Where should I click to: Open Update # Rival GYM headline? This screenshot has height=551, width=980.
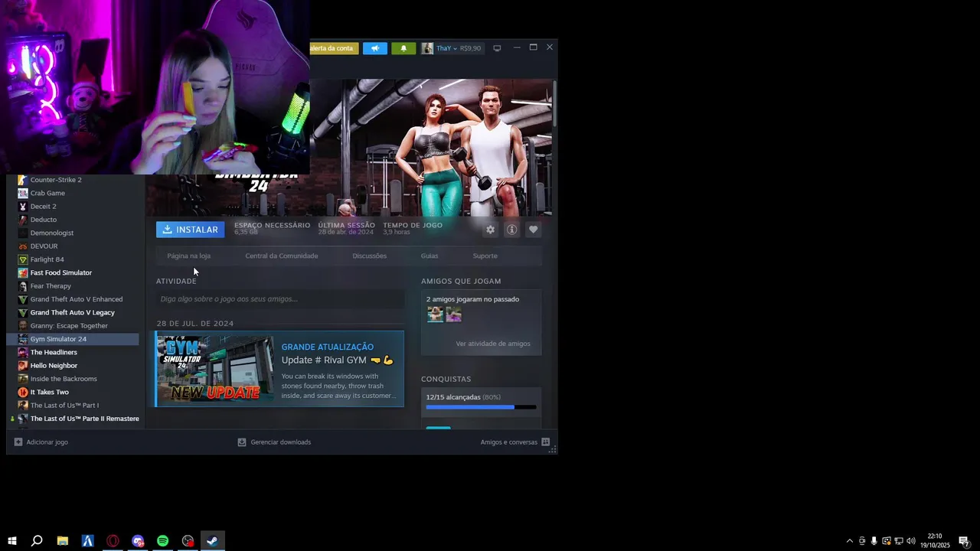point(337,360)
